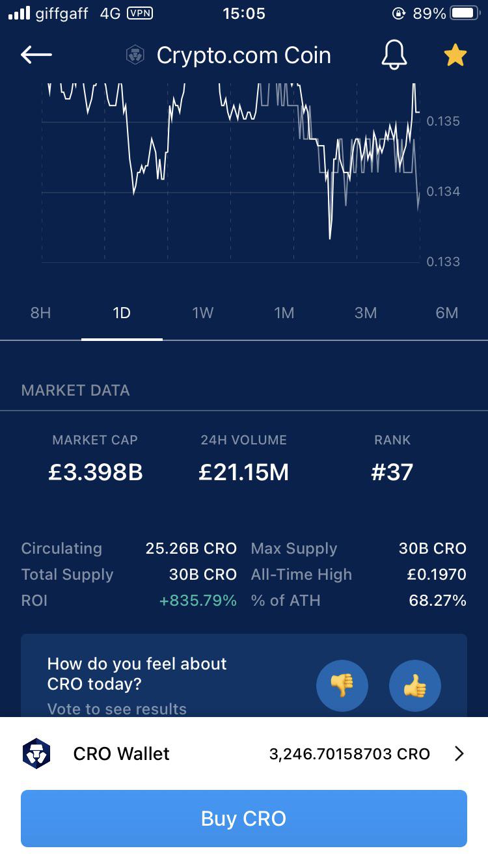
Task: Vote thumbs down on CRO
Action: point(342,685)
